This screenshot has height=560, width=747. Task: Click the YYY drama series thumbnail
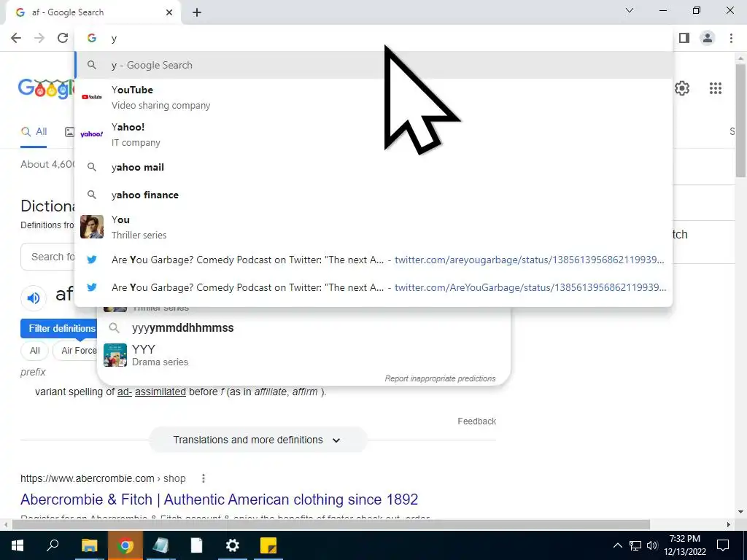point(115,355)
